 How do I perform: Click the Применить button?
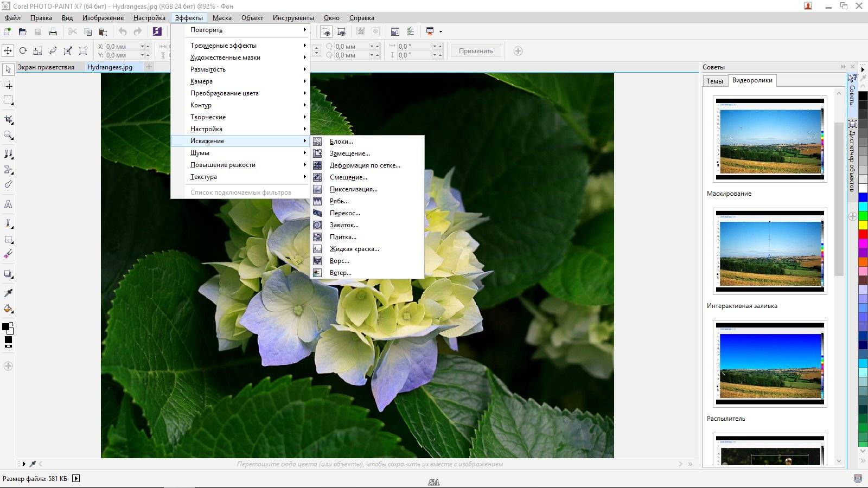pos(475,51)
